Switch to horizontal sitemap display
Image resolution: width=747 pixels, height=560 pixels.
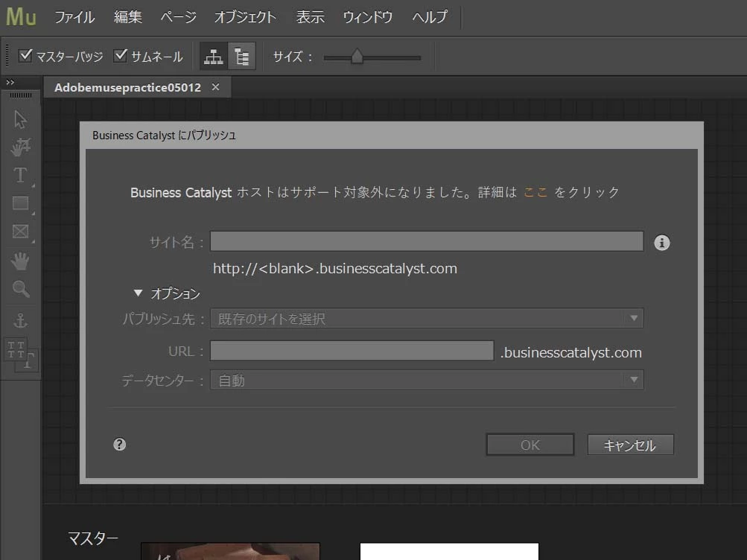click(214, 57)
